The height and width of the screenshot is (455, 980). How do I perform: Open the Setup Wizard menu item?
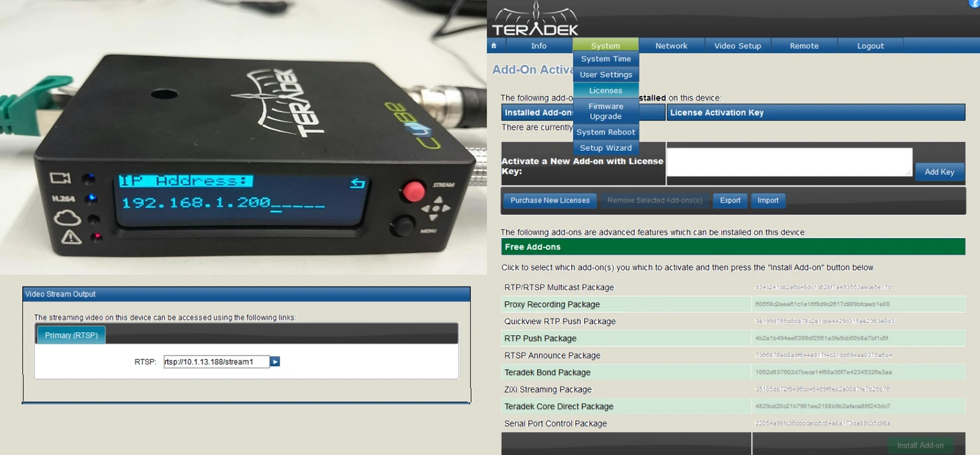coord(605,148)
